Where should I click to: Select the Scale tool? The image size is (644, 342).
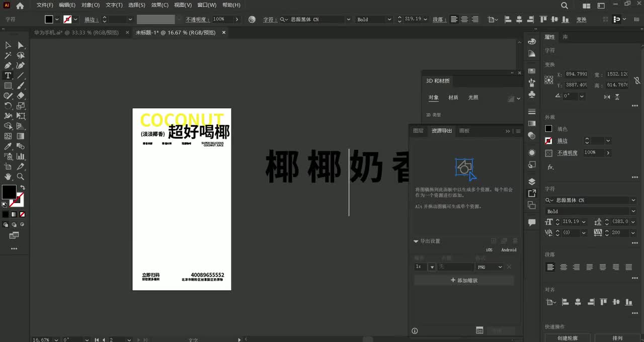pos(21,106)
